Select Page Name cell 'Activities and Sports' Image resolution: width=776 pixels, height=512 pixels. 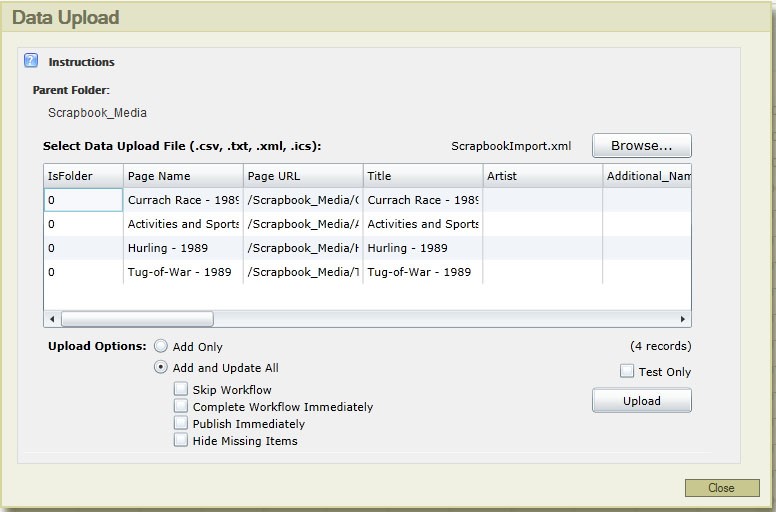pos(183,224)
